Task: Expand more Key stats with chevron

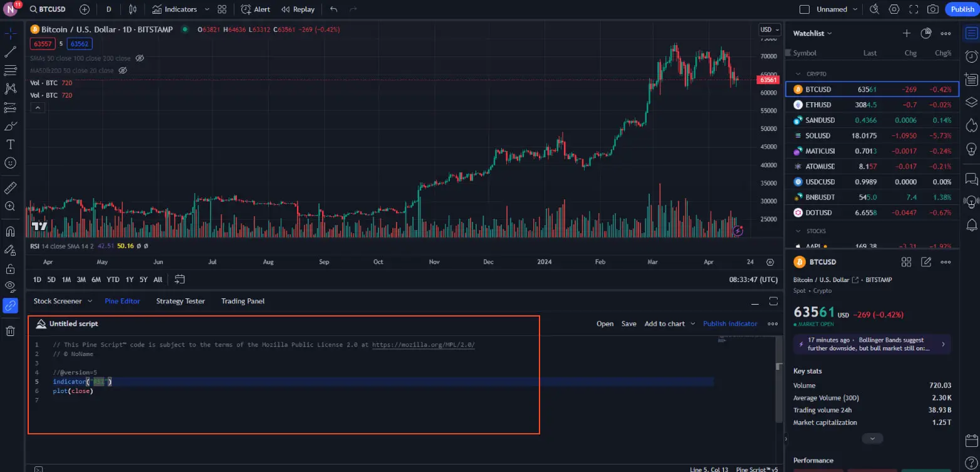Action: point(872,439)
